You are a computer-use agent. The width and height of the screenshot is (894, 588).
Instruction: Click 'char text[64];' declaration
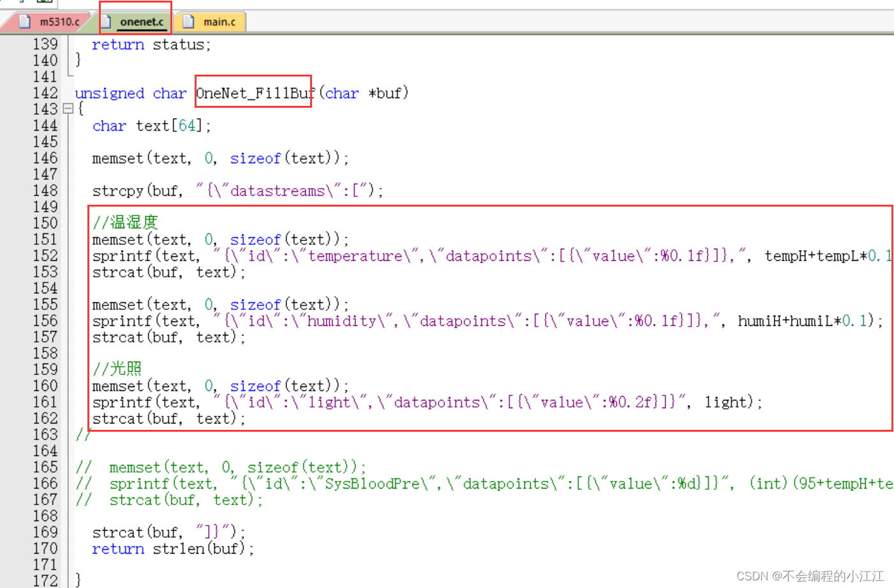coord(151,126)
